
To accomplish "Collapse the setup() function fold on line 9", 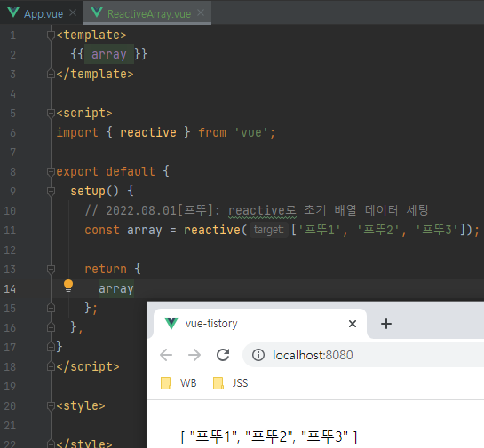I will click(x=51, y=191).
